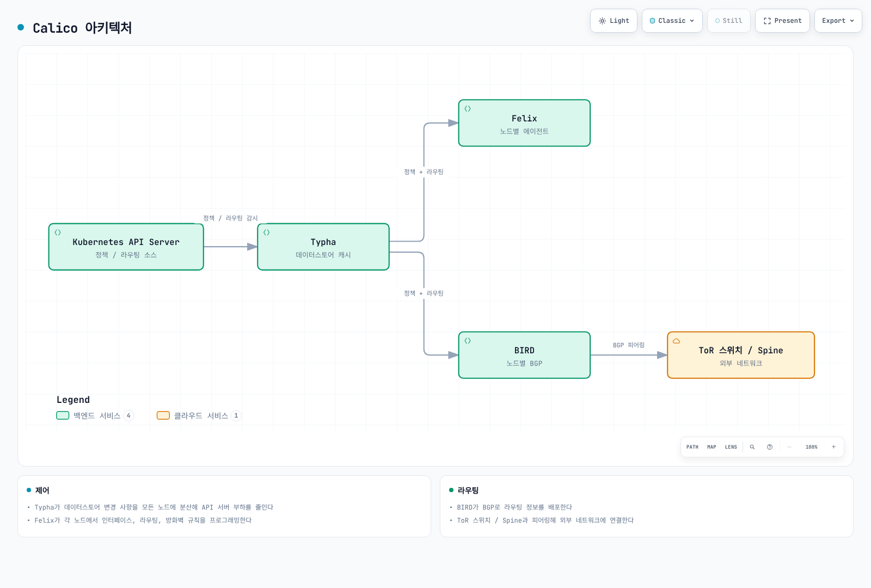Click the Calico 아키텍처 title
This screenshot has width=871, height=588.
point(82,28)
